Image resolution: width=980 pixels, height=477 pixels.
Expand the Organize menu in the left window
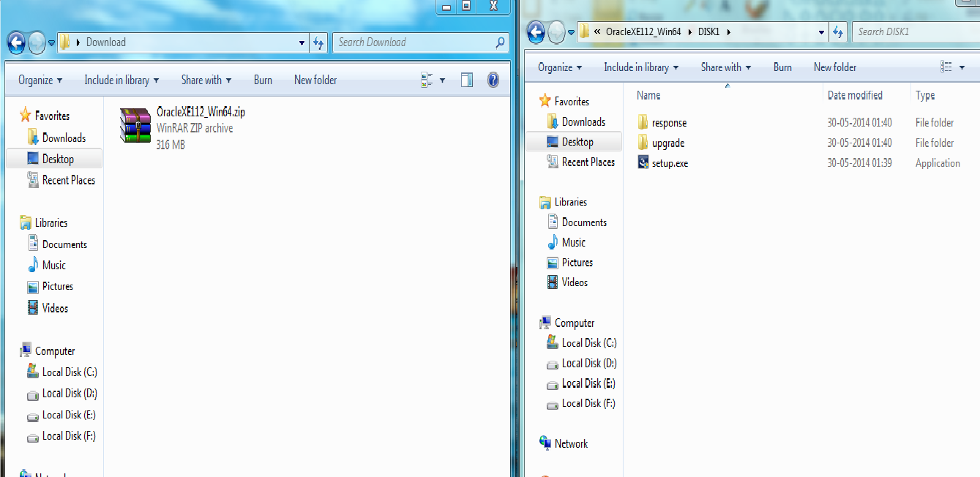(40, 80)
